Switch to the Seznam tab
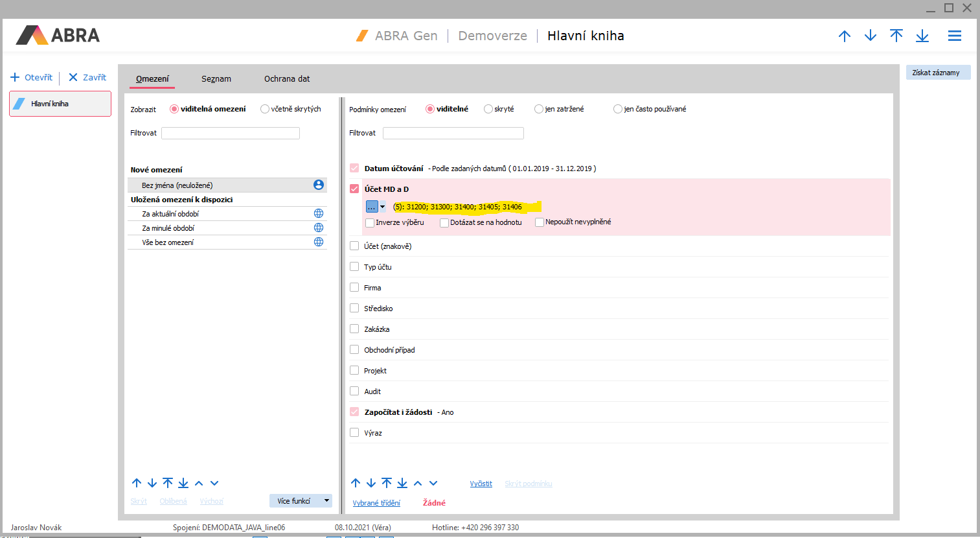Screen dimensions: 980x538 [216, 78]
